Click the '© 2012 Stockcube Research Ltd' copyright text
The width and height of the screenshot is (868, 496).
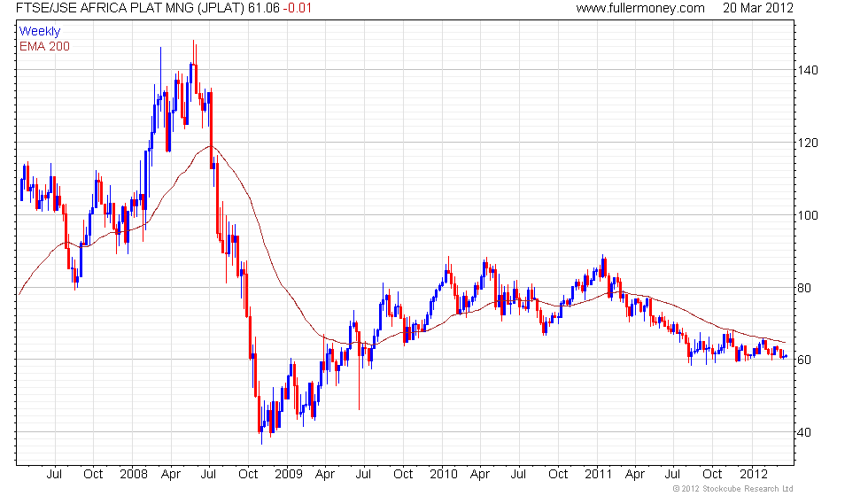point(732,489)
